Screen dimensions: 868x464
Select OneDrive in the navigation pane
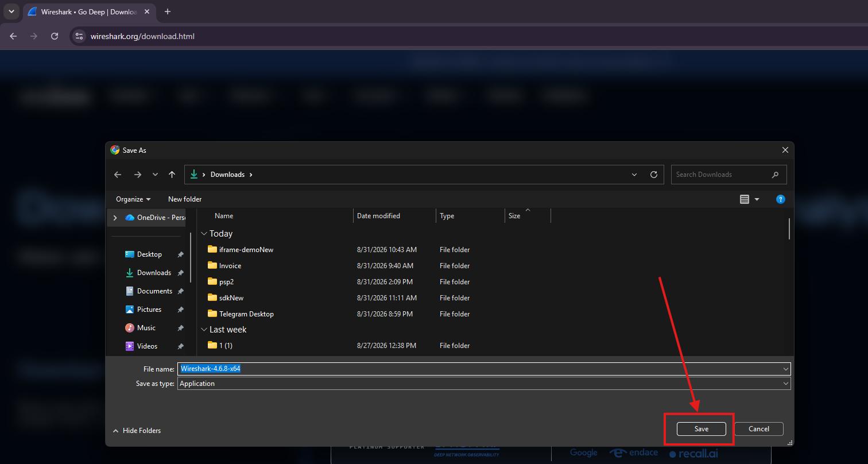point(154,218)
